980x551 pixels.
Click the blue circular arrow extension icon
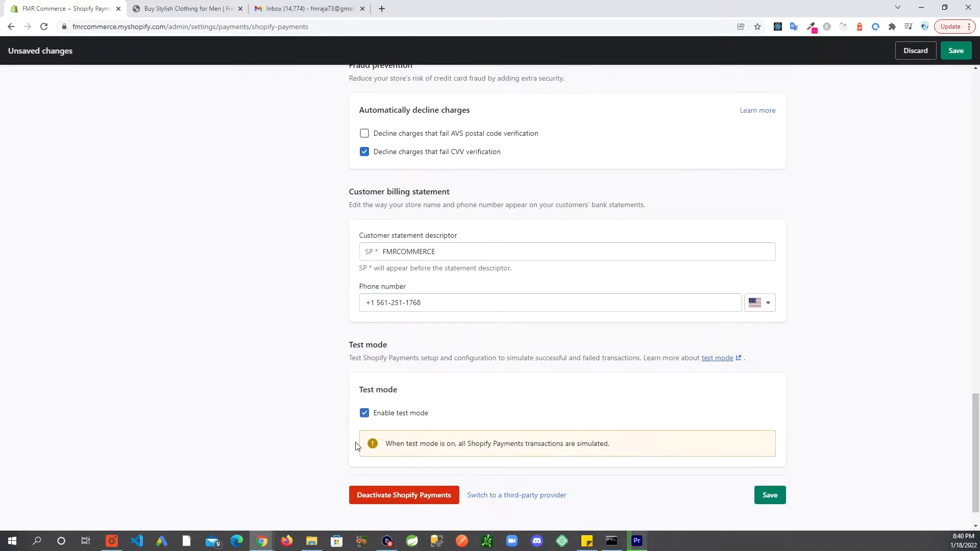tap(876, 27)
